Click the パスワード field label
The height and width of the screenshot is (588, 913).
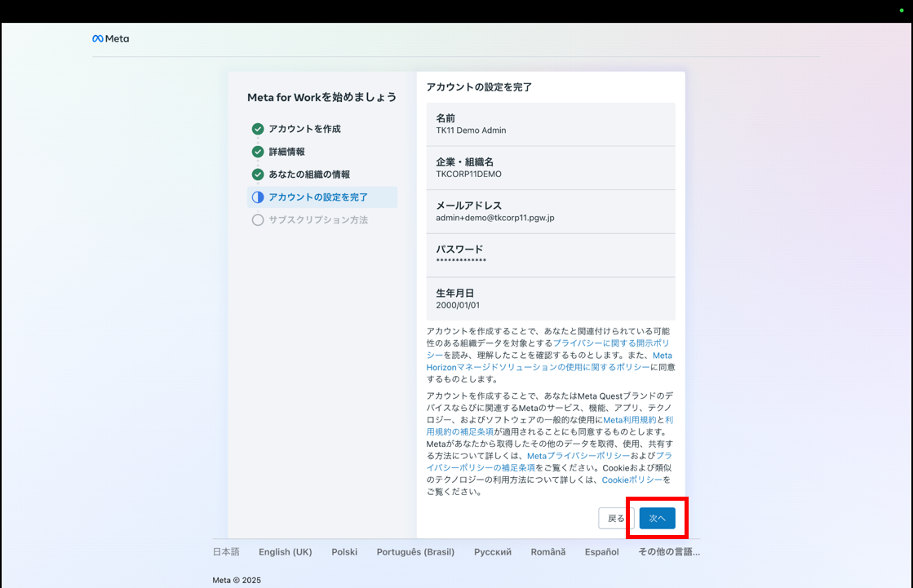(459, 250)
